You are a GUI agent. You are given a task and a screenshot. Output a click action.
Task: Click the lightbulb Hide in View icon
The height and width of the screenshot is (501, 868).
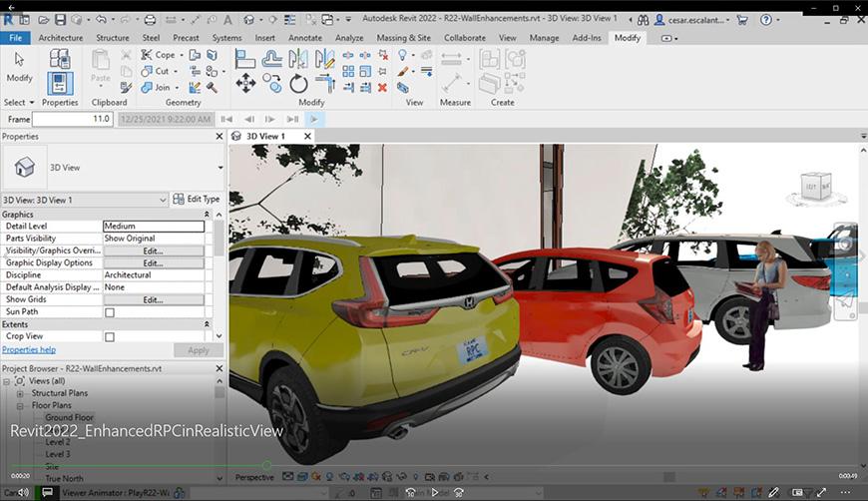402,55
